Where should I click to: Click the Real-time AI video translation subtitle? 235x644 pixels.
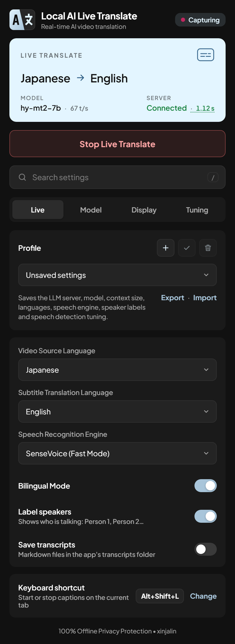83,26
